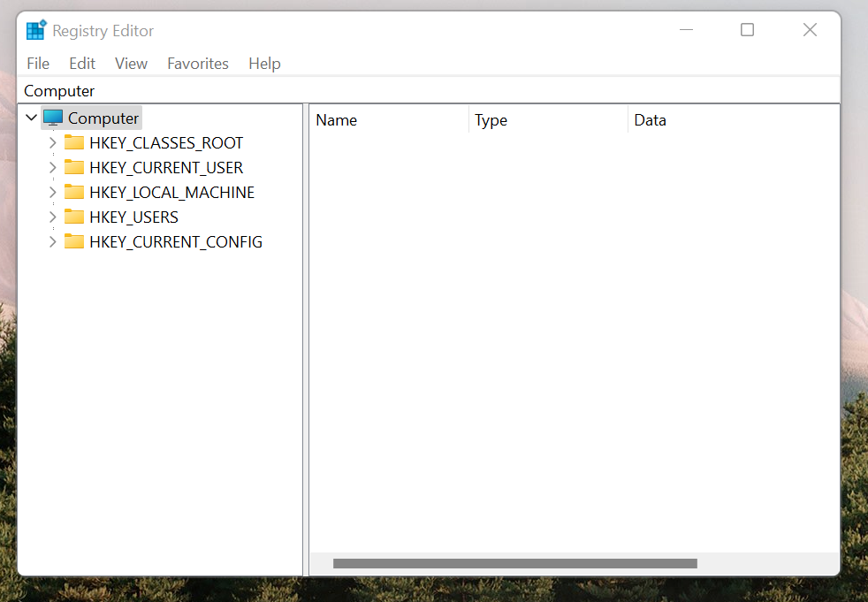This screenshot has height=602, width=868.
Task: Open the Edit menu
Action: click(82, 64)
